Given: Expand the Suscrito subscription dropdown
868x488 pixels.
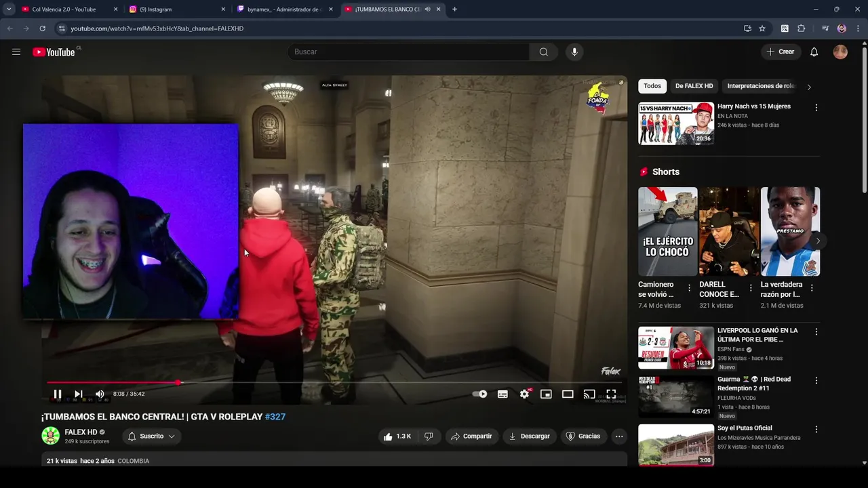Looking at the screenshot, I should click(x=152, y=436).
